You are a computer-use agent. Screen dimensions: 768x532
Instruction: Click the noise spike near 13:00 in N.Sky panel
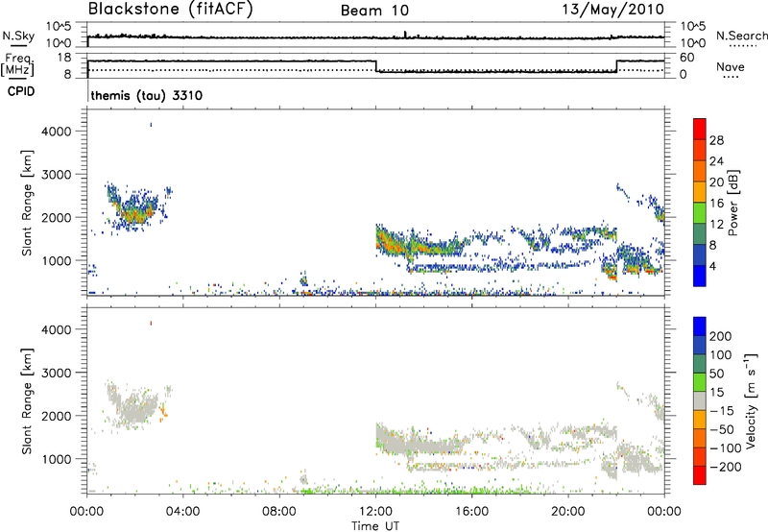405,35
